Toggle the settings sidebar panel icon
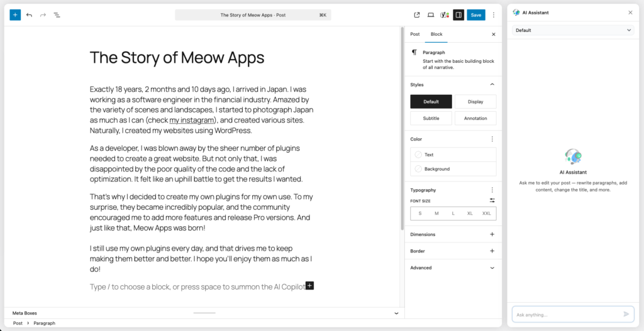 [x=458, y=14]
